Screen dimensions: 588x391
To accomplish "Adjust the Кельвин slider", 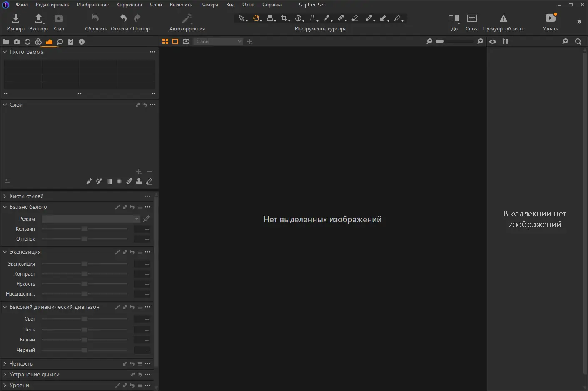I will [85, 229].
